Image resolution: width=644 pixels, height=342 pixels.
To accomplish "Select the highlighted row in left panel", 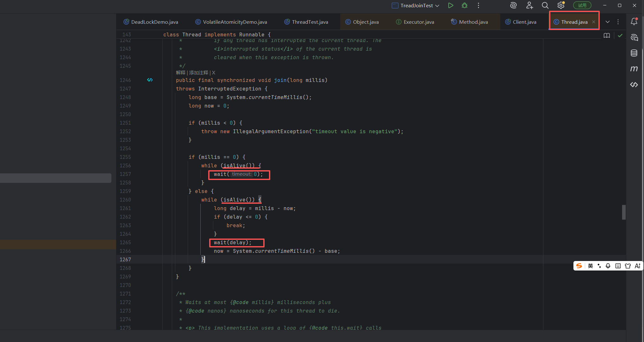I will pyautogui.click(x=56, y=178).
